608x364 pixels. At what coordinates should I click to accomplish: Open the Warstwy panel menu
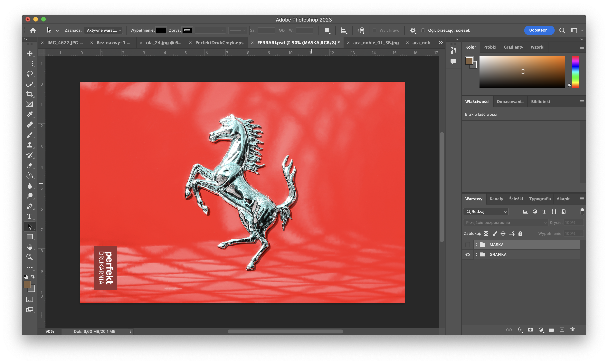pos(582,199)
